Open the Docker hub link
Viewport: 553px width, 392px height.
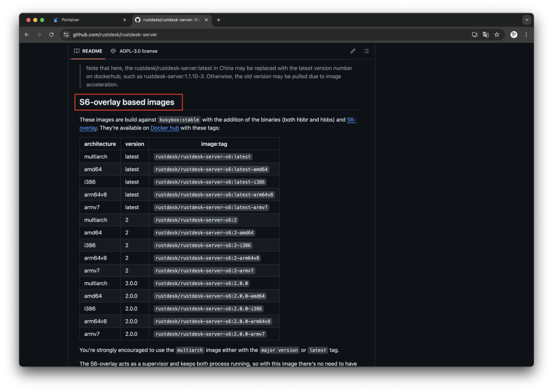[x=165, y=128]
